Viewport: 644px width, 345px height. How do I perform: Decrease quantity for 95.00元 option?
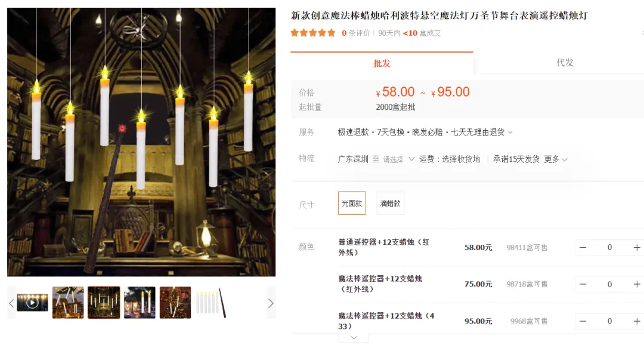(x=583, y=321)
